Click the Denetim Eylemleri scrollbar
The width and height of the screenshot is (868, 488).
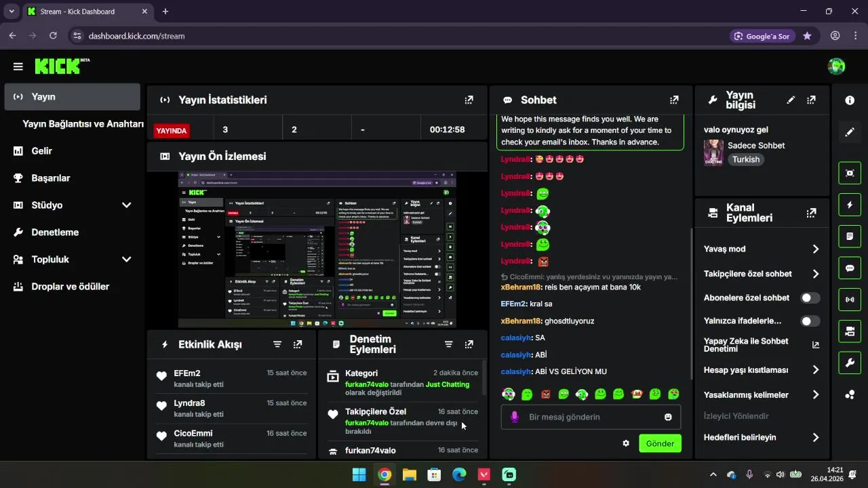pos(484,378)
